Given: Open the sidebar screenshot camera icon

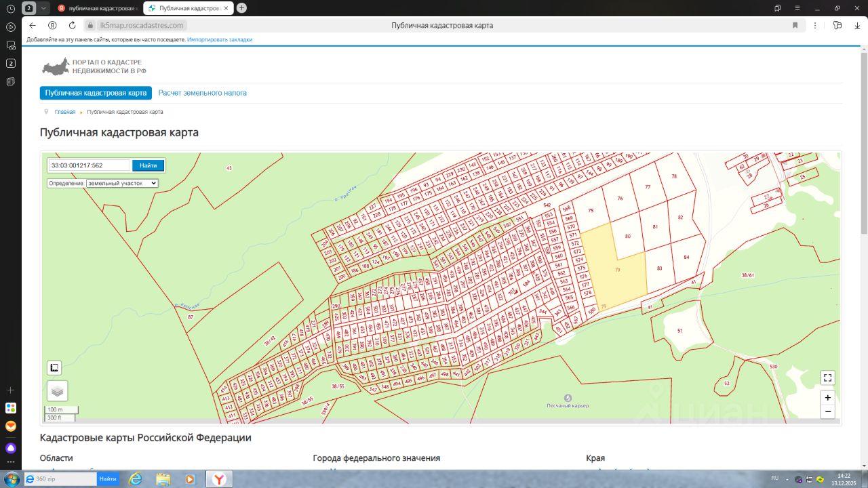Looking at the screenshot, I should click(x=10, y=45).
